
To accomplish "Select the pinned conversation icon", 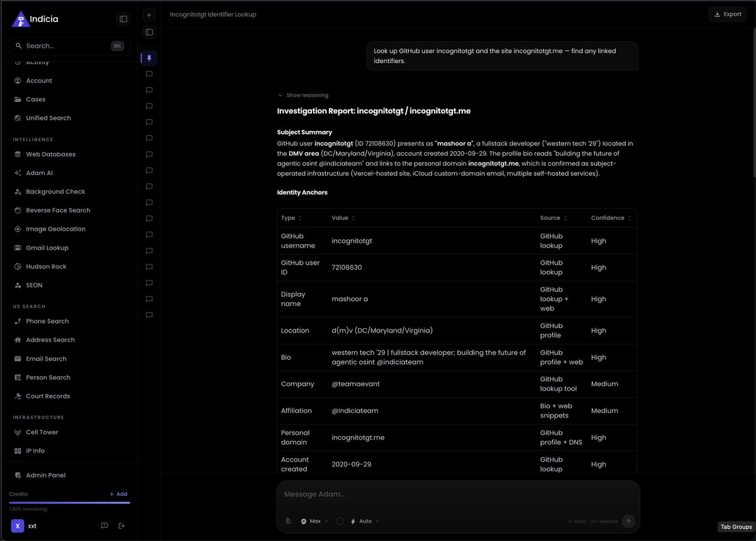I will click(x=149, y=58).
